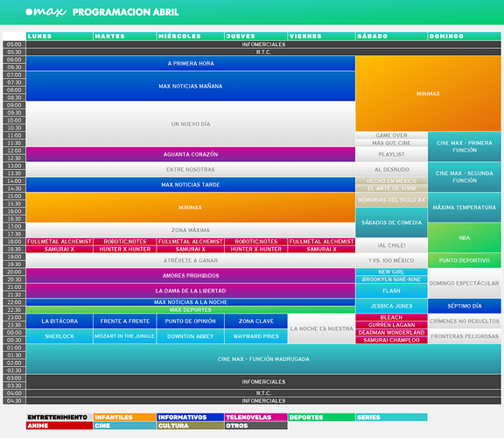This screenshot has width=504, height=438.
Task: Open the UN NUEVO DÍA block
Action: coord(191,124)
